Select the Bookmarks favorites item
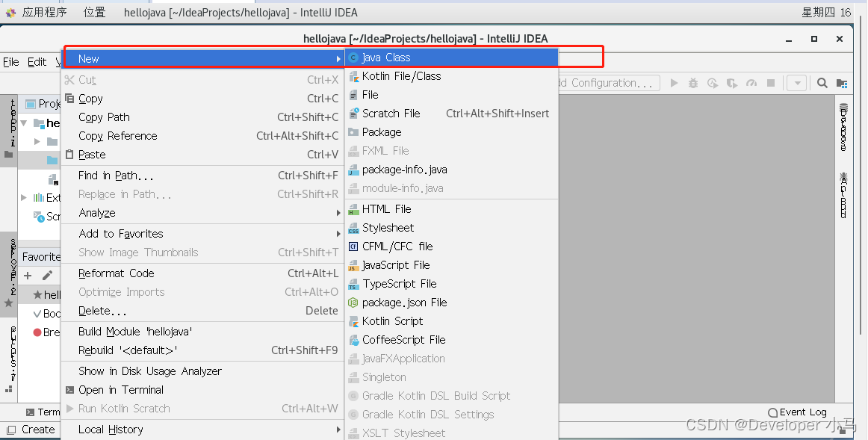The width and height of the screenshot is (868, 440). pyautogui.click(x=46, y=314)
